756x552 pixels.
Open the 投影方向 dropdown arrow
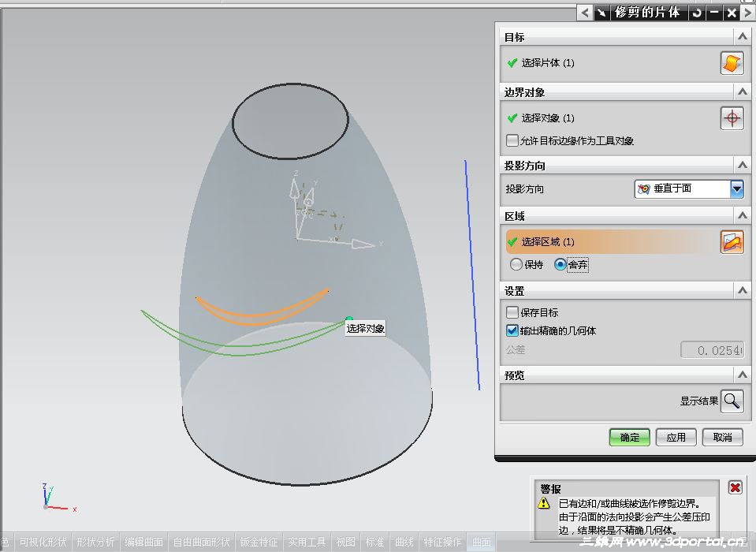coord(737,189)
